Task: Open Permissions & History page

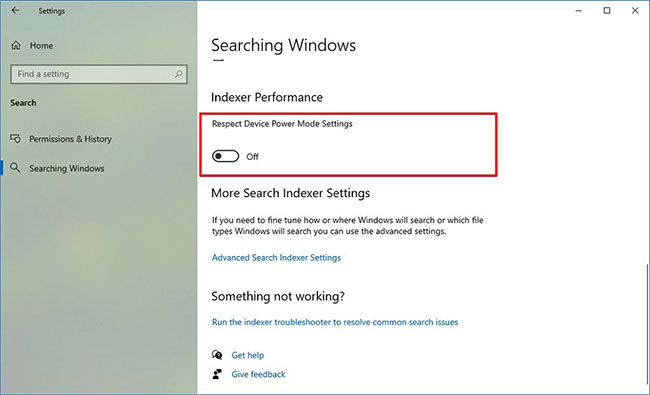Action: click(x=70, y=139)
